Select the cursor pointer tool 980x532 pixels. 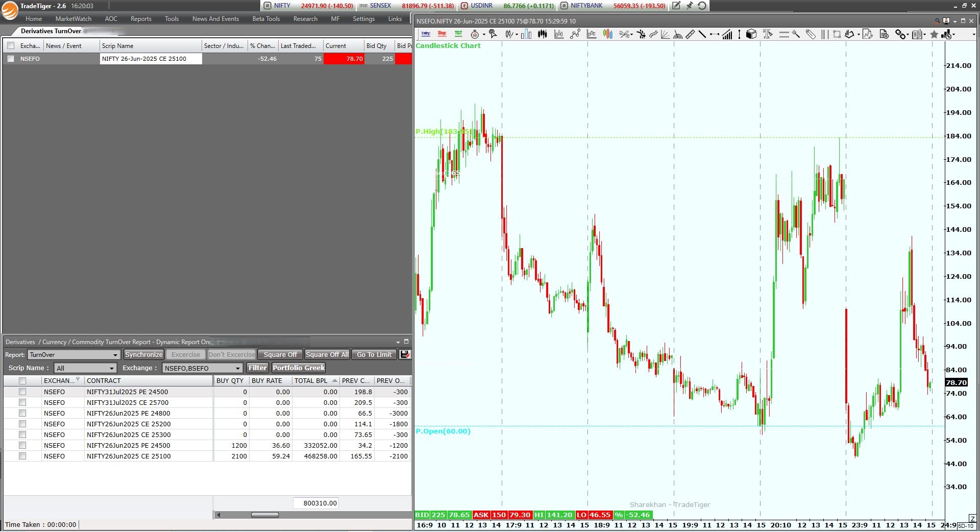493,34
